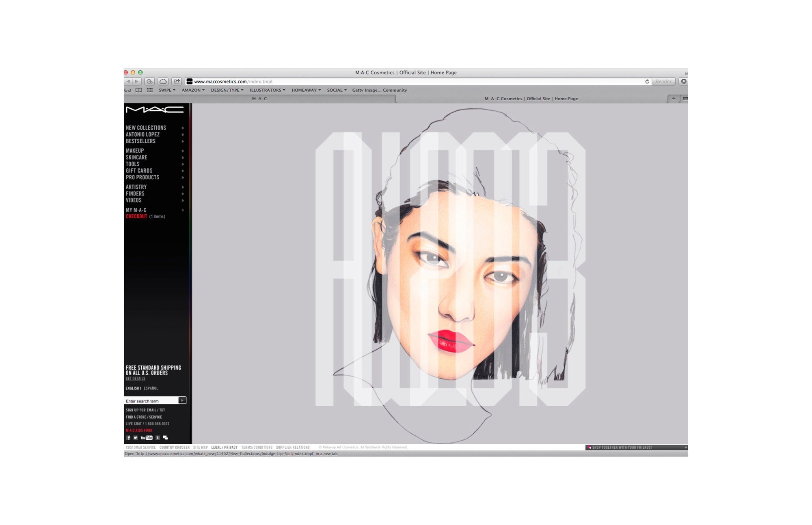Click Legal / Privacy in the footer
The image size is (812, 525).
pyautogui.click(x=224, y=448)
